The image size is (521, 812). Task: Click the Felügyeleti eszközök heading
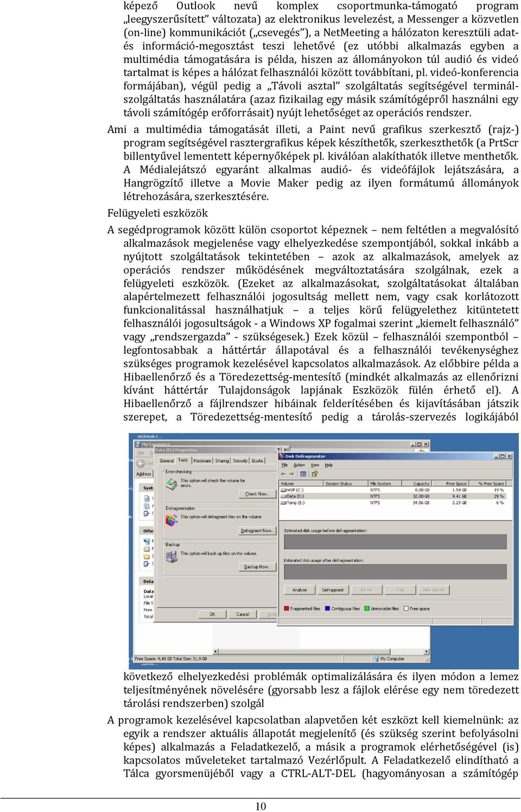pyautogui.click(x=157, y=213)
